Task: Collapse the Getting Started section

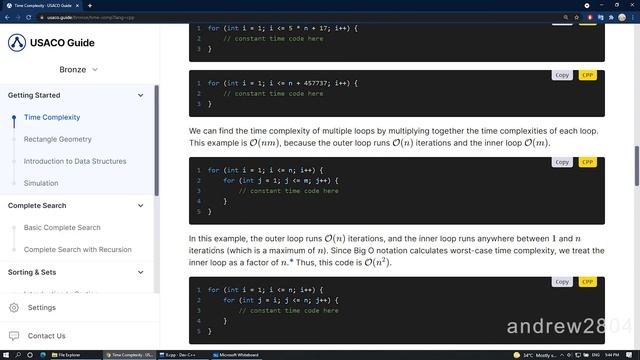Action: [140, 95]
